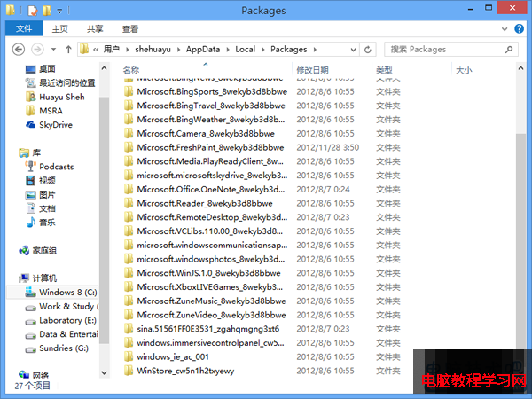Click the shehuayu breadcrumb segment
532x399 pixels.
(153, 50)
